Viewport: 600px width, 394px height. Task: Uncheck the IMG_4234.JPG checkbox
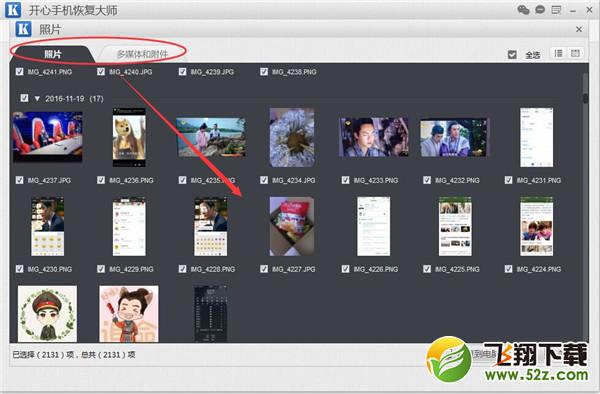pos(264,180)
